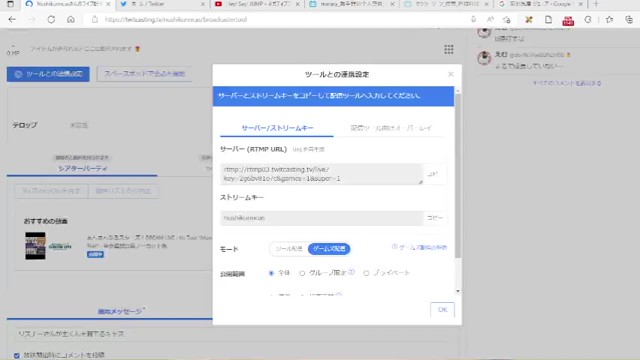Open the ツールとの連携設定 blue button
Viewport: 640px width, 360px height.
[x=48, y=74]
